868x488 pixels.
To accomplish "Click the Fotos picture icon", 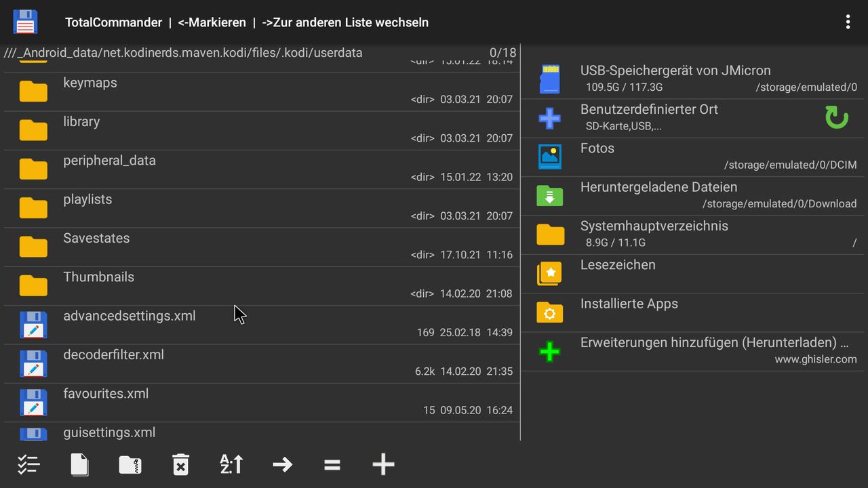I will (550, 157).
